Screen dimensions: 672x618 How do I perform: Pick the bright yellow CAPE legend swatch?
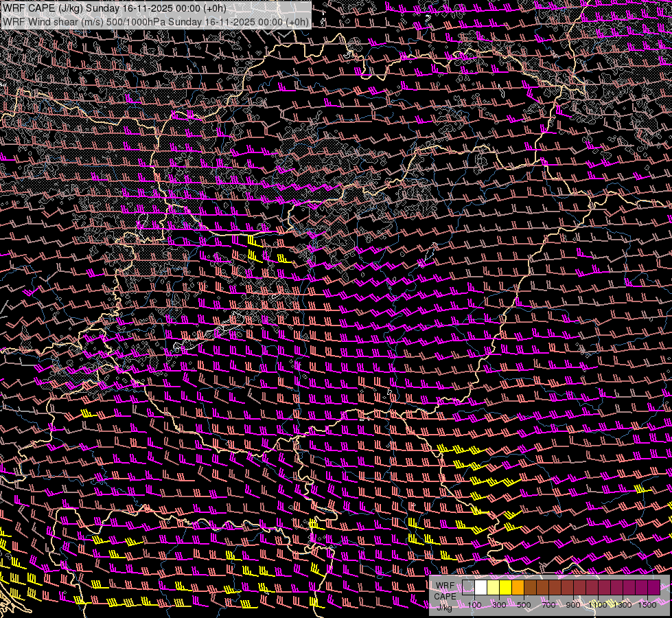(x=505, y=587)
